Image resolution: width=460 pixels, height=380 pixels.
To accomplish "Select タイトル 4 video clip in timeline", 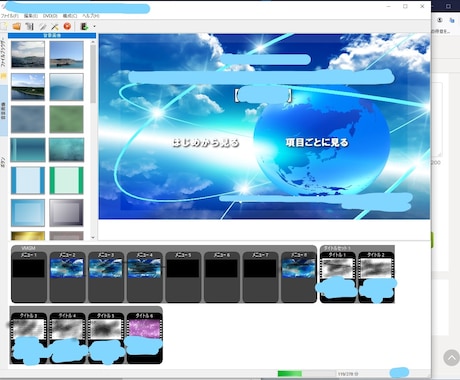I will click(67, 338).
